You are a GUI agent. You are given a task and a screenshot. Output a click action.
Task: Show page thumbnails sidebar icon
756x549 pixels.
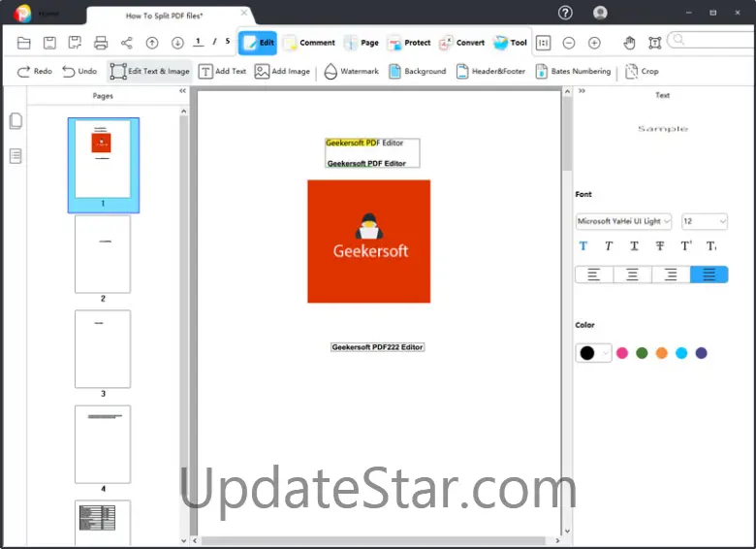pos(16,121)
